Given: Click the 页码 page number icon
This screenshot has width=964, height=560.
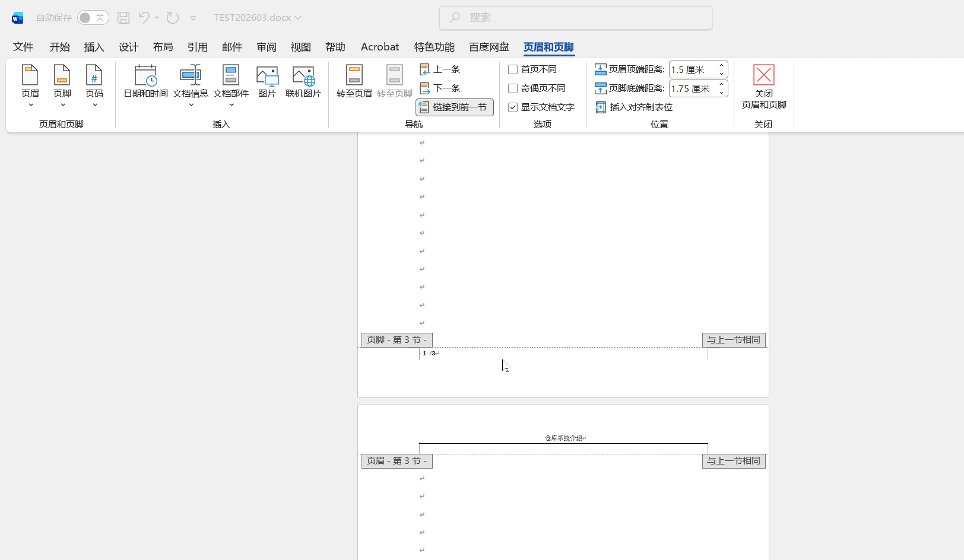Looking at the screenshot, I should point(94,75).
